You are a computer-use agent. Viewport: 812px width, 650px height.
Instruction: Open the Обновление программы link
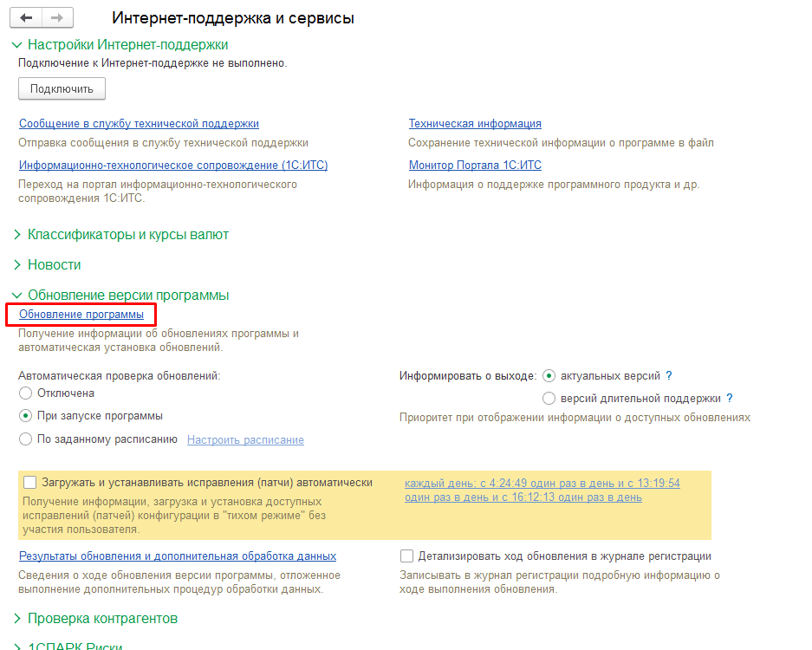pos(81,315)
